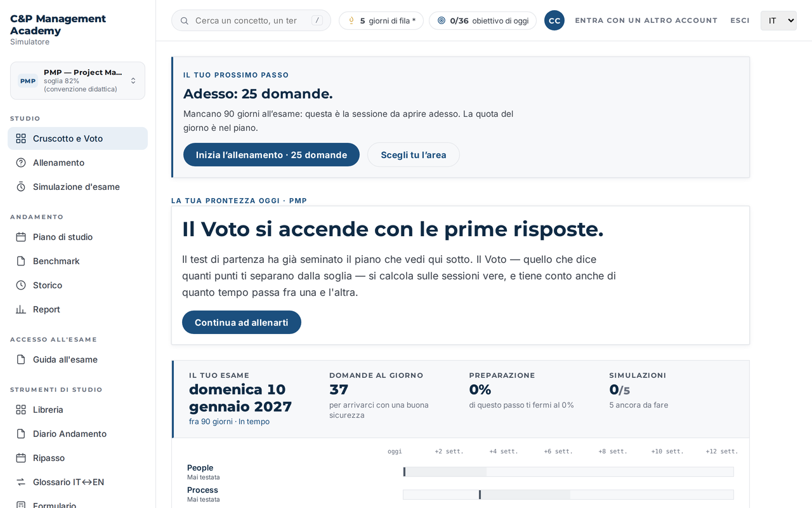
Task: Click the Process area label
Action: (x=202, y=490)
